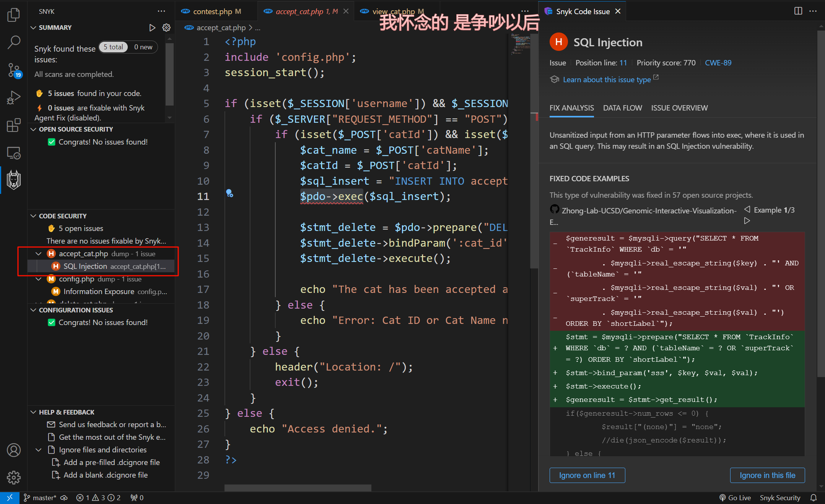
Task: Open the Extensions view icon
Action: pos(14,125)
